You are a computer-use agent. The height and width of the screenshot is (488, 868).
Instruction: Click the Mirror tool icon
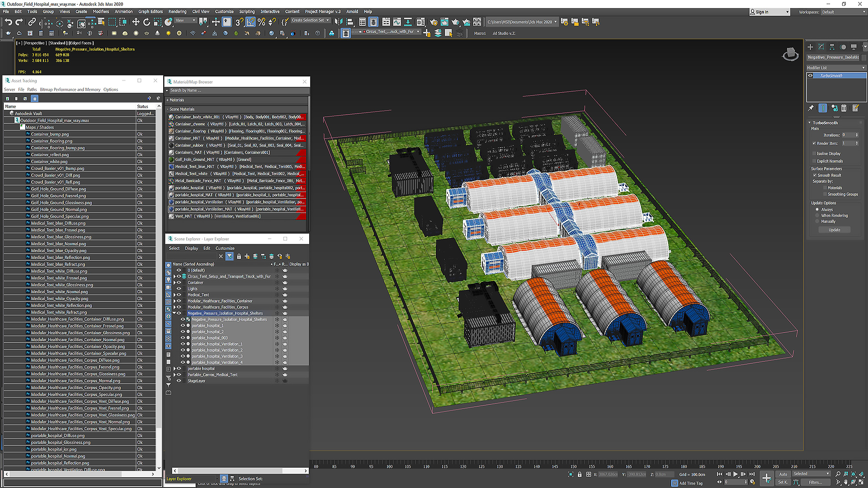click(339, 22)
